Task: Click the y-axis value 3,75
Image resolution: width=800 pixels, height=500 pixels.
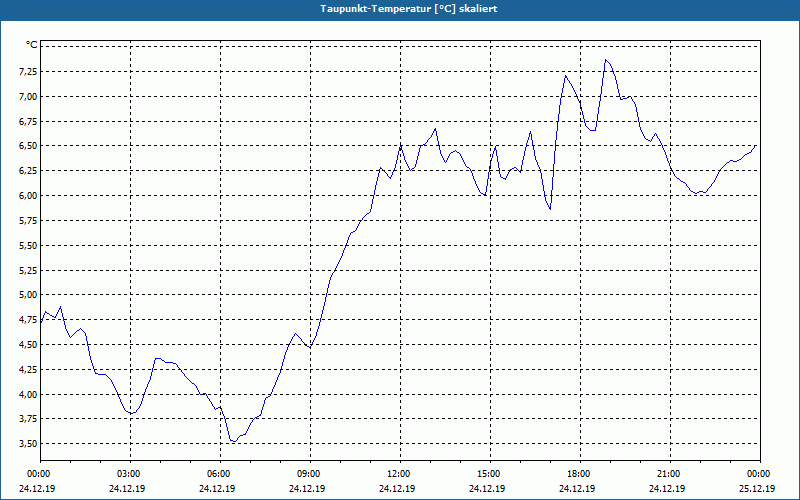Action: click(x=28, y=419)
